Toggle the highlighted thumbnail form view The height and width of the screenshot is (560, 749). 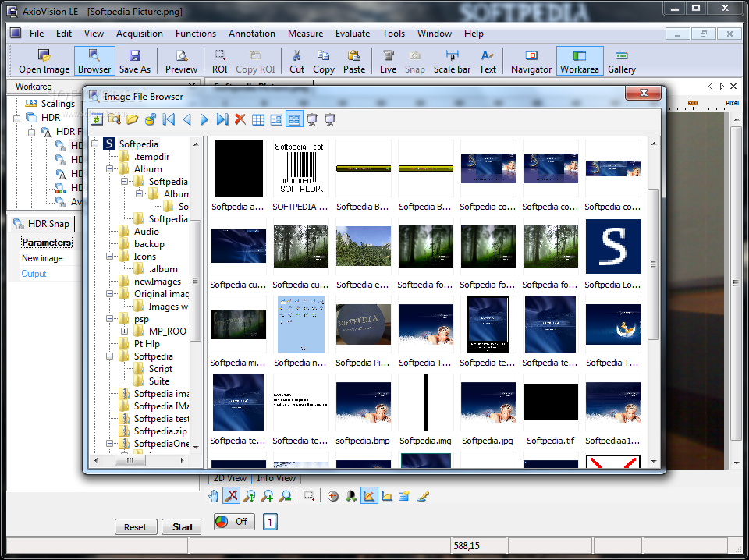click(x=294, y=119)
